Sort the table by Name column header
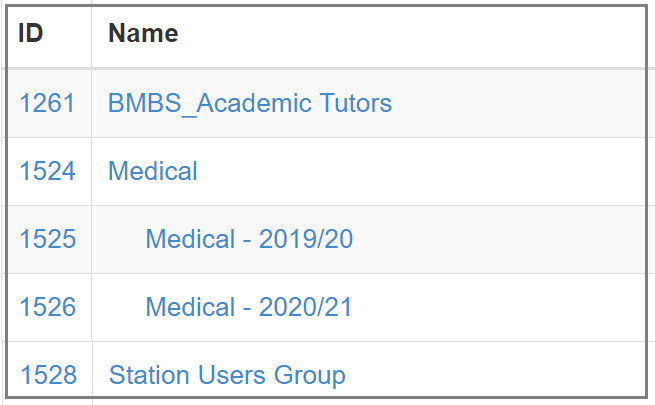 143,33
